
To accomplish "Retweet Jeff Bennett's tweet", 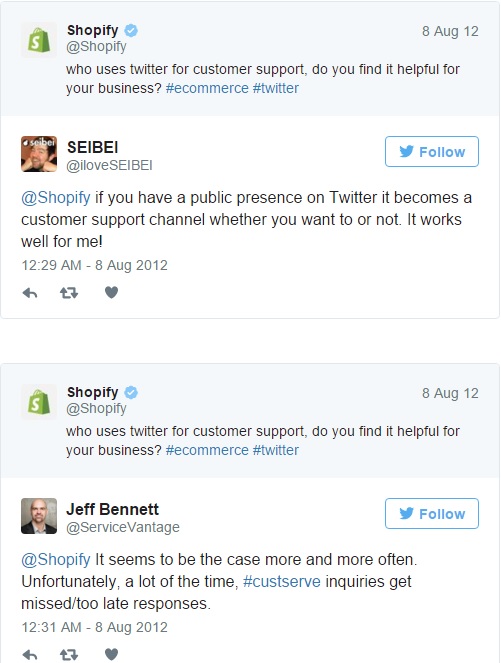I will (69, 655).
